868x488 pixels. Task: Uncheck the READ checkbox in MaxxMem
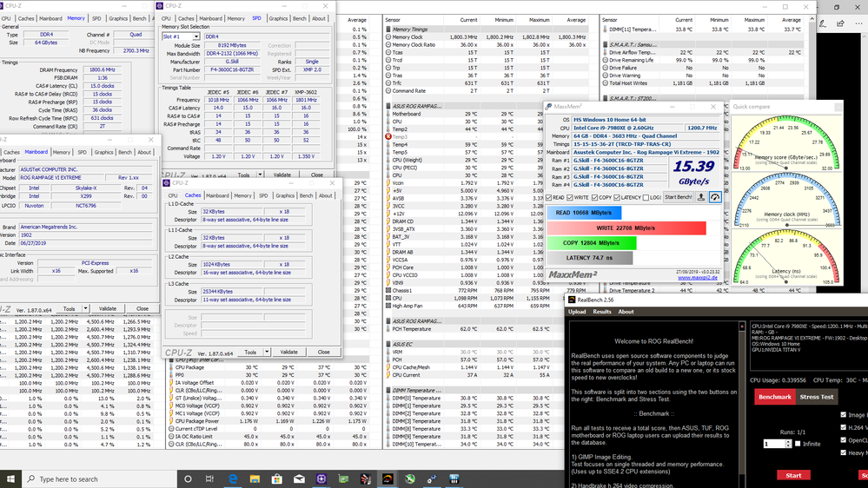pos(548,197)
